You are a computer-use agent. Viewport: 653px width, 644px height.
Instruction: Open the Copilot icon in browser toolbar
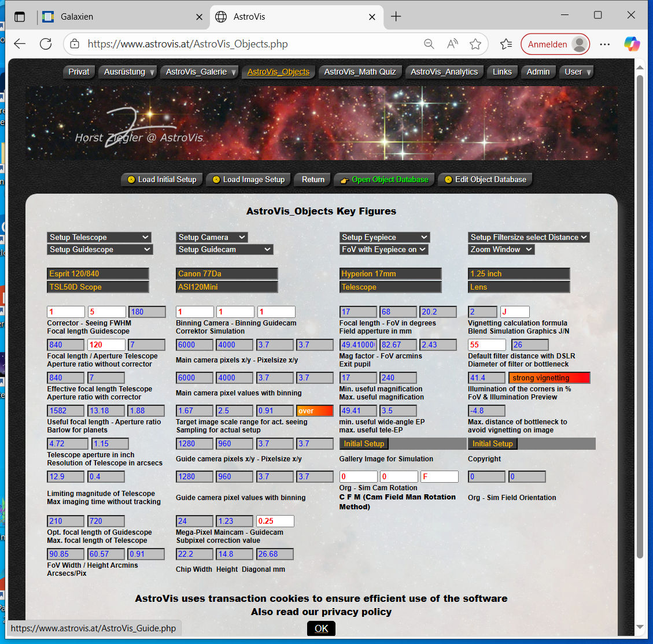pyautogui.click(x=632, y=44)
